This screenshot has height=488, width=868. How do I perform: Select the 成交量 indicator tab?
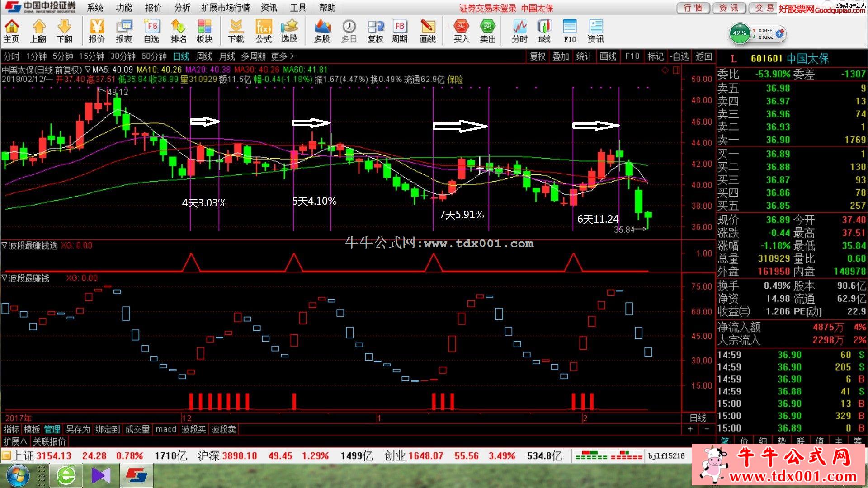coord(137,429)
